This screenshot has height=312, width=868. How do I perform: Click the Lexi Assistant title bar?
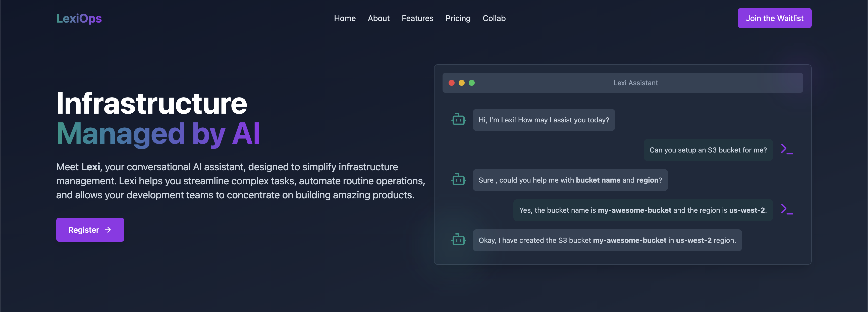point(635,83)
